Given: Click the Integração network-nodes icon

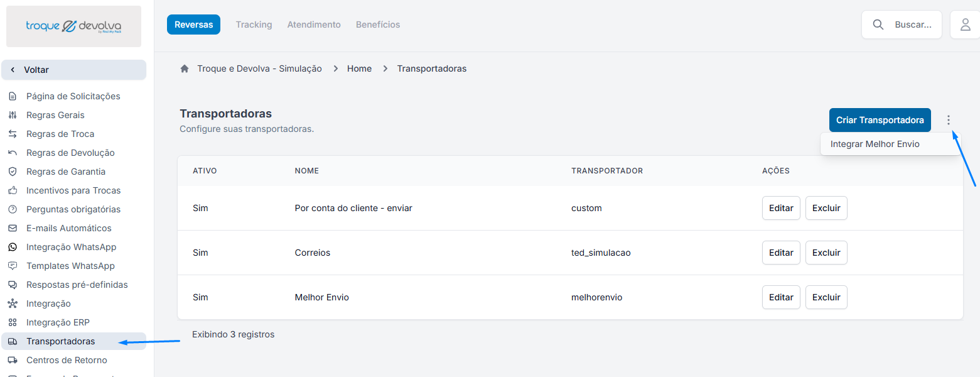Looking at the screenshot, I should (x=13, y=303).
